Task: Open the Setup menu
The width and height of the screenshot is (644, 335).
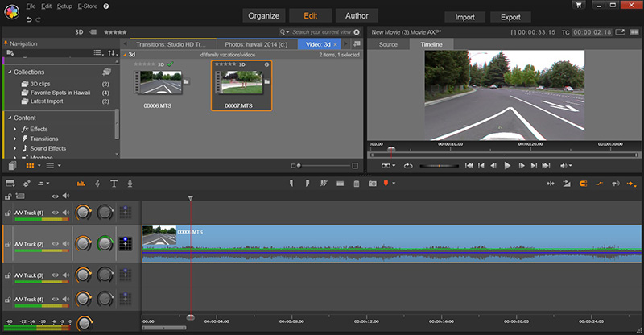Action: point(64,6)
